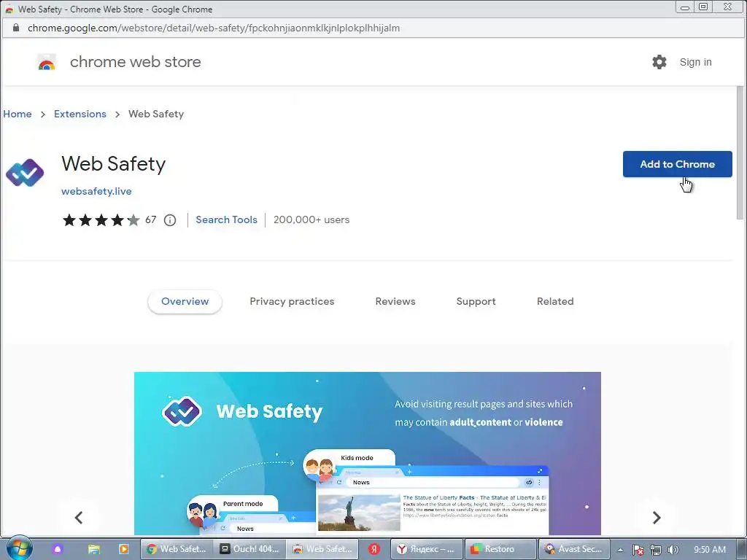The height and width of the screenshot is (560, 747).
Task: Click the Web Safety extension logo icon
Action: coord(25,172)
